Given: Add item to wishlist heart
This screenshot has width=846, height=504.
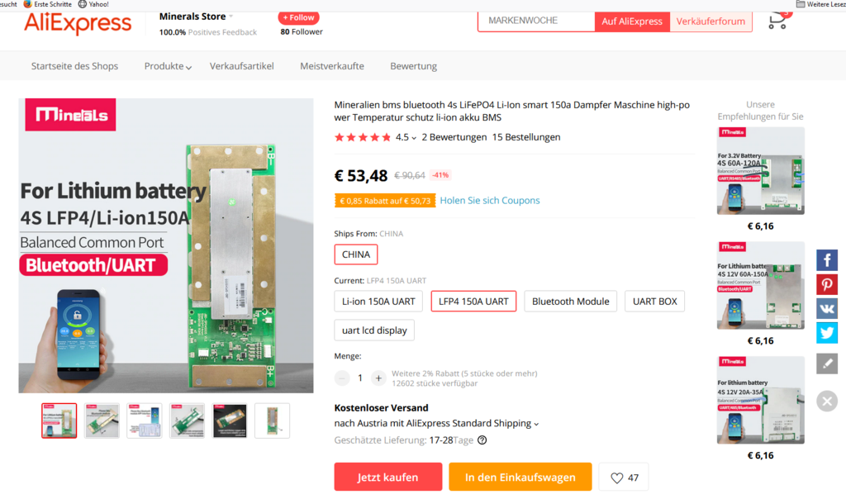Looking at the screenshot, I should (624, 478).
